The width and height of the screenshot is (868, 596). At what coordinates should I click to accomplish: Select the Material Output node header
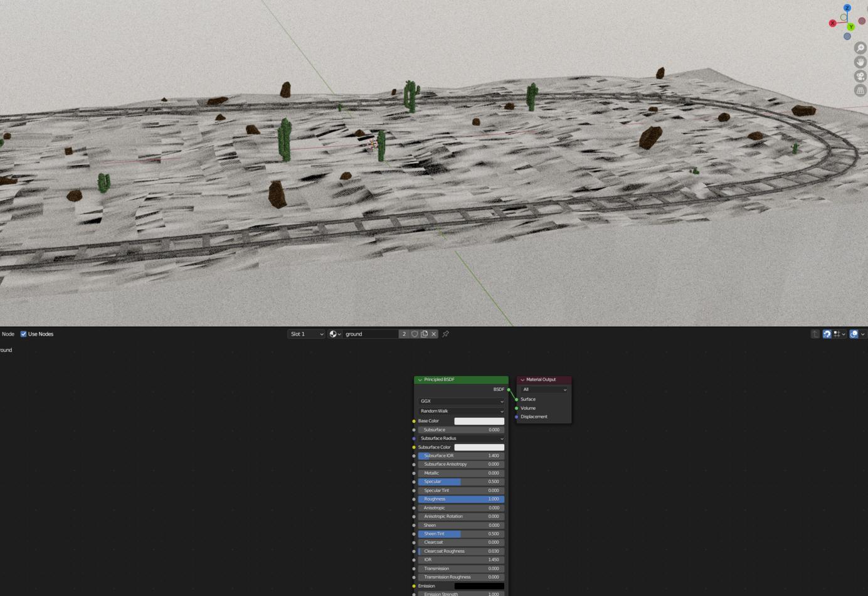(544, 380)
